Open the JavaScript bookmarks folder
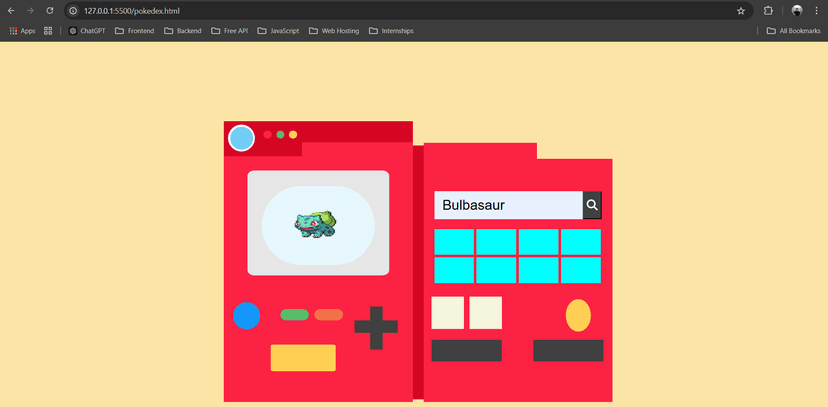 tap(278, 31)
